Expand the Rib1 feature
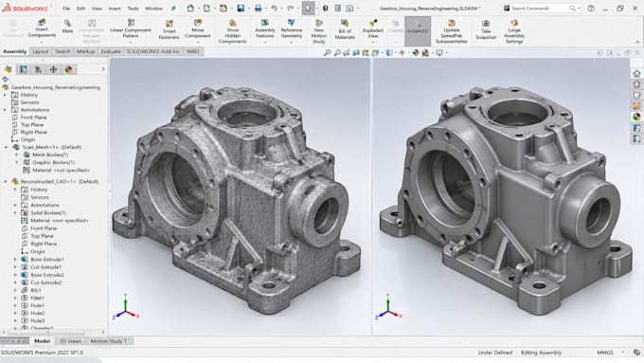 15,290
